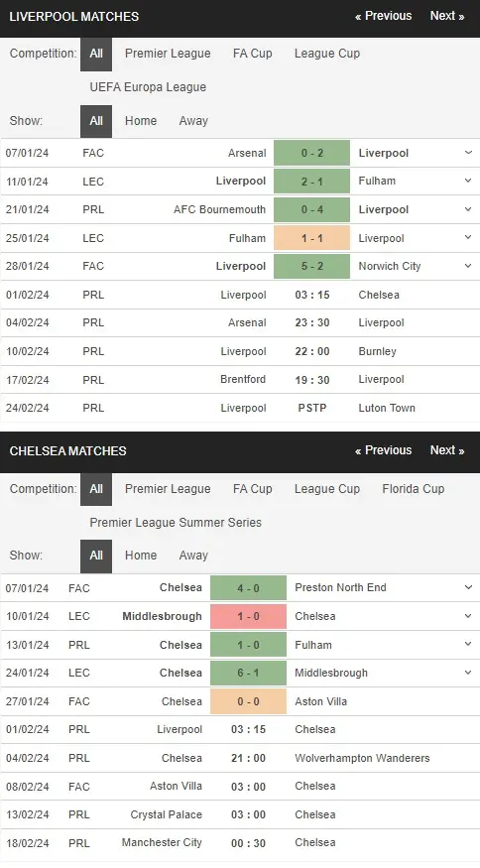Open chevron for Liverpool 5-2 Norwich City
This screenshot has width=480, height=868.
(468, 266)
